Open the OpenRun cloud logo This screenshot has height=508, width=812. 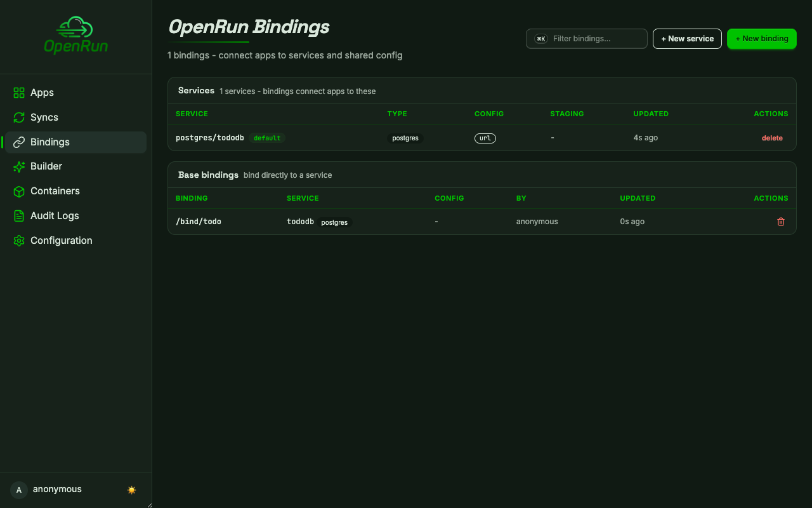point(75,36)
